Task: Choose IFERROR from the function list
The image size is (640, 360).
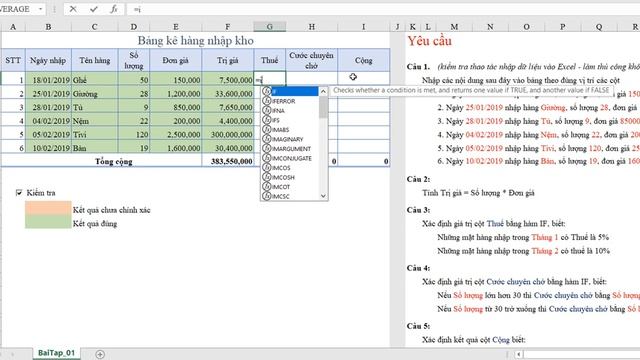Action: (x=290, y=101)
